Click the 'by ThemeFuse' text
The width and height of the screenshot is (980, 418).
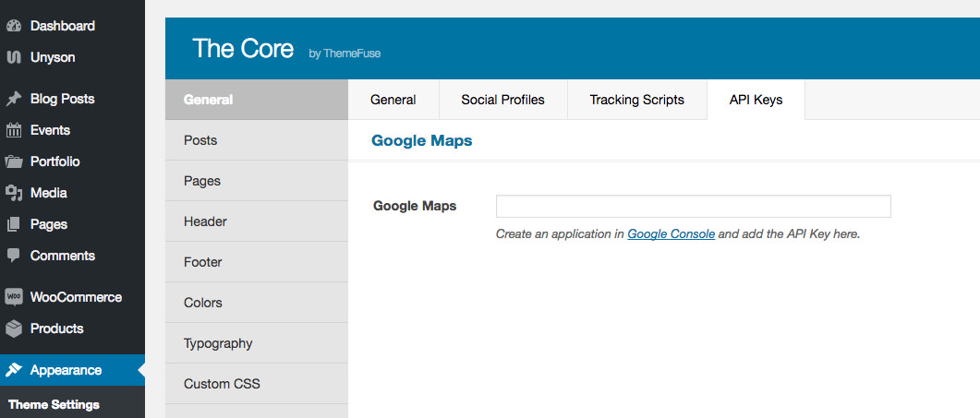[x=345, y=54]
